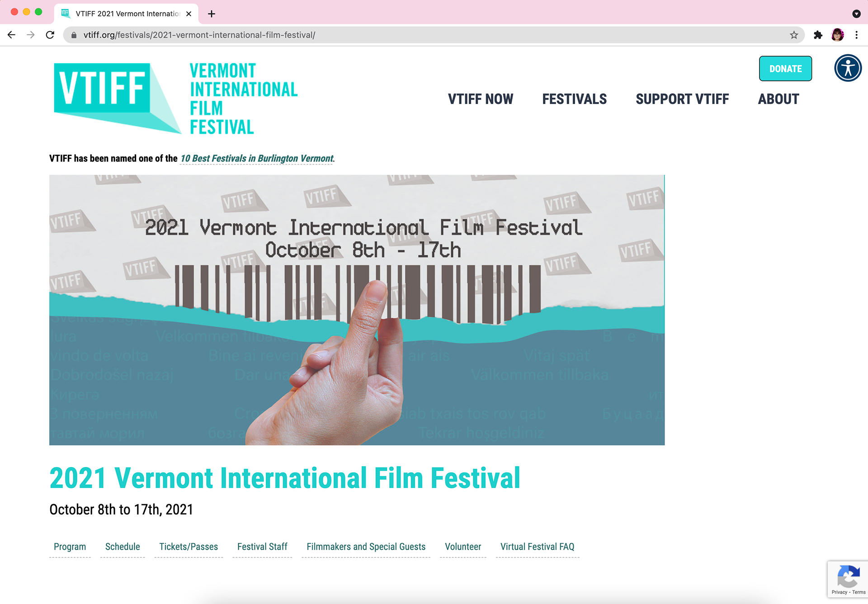
Task: Open the Tickets/Passes link
Action: pyautogui.click(x=189, y=547)
